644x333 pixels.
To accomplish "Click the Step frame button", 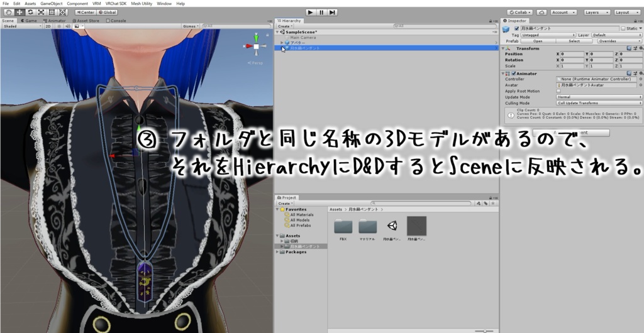I will point(332,13).
